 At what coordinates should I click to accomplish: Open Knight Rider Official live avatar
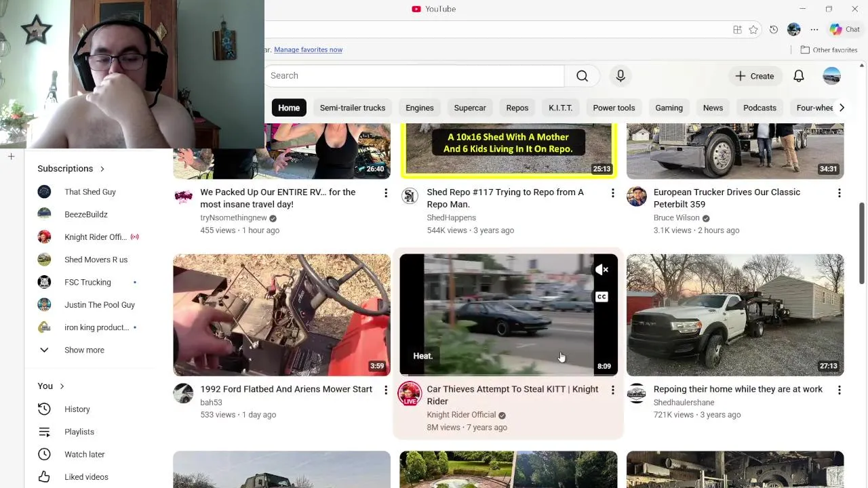click(x=410, y=394)
